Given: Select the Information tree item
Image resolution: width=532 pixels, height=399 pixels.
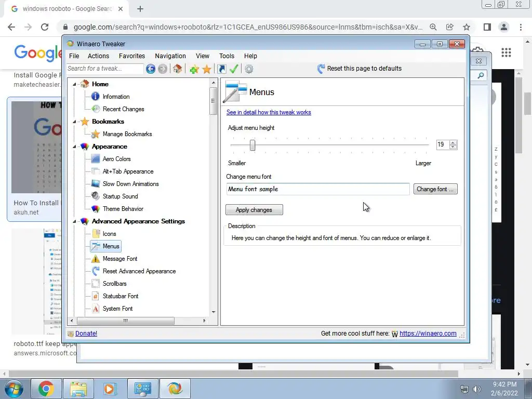Looking at the screenshot, I should coord(116,97).
